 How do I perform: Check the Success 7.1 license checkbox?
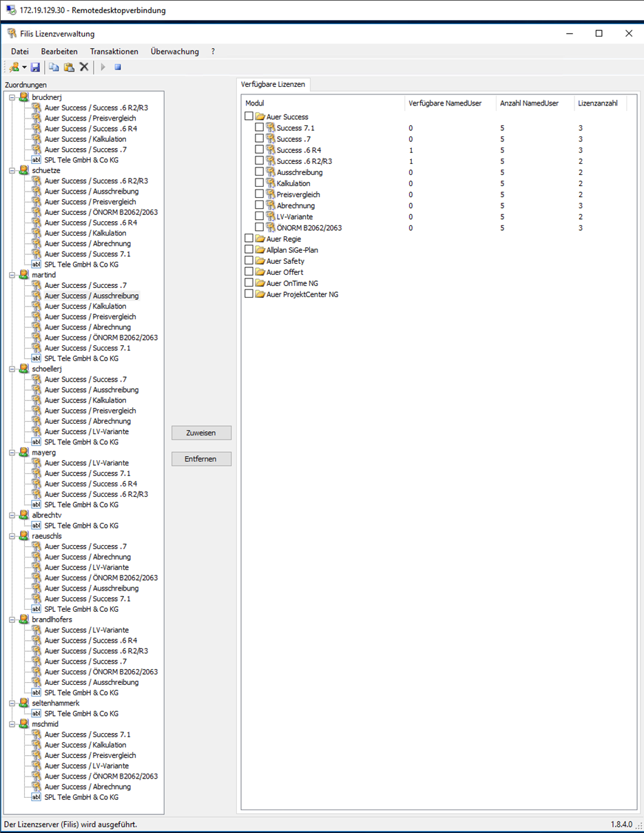[259, 127]
